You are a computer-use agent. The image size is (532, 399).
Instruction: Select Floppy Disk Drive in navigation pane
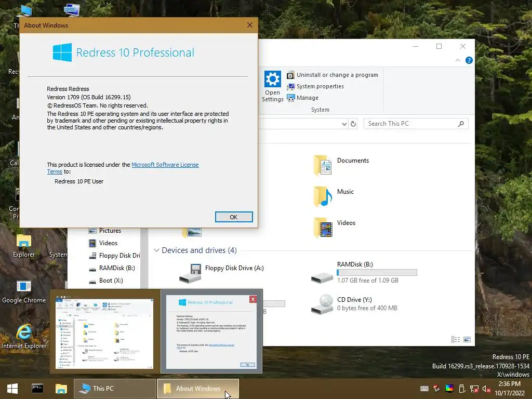click(x=114, y=256)
